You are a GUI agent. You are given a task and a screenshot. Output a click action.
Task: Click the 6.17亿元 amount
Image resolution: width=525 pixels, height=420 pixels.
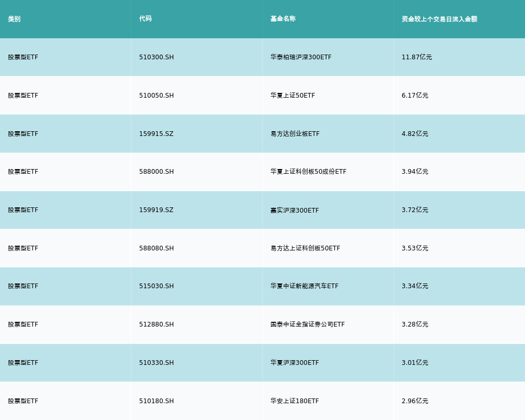[415, 96]
